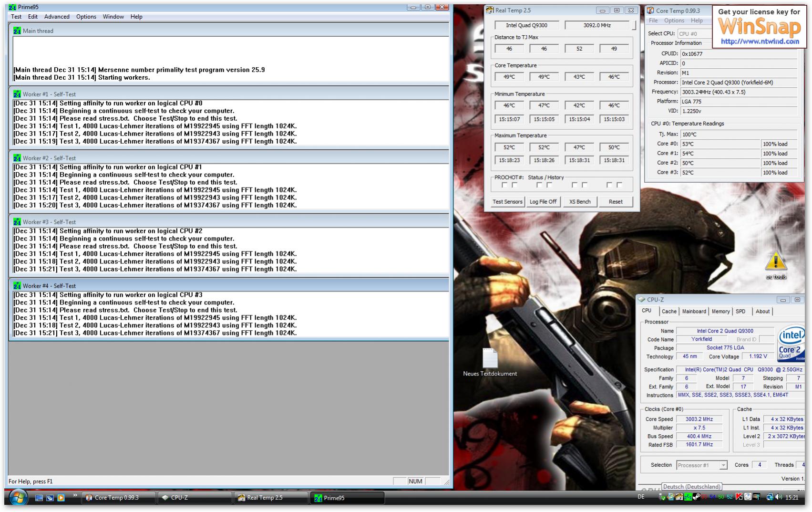Screen dimensions: 812x512
Task: Open the Options menu in Prime95
Action: click(x=86, y=17)
